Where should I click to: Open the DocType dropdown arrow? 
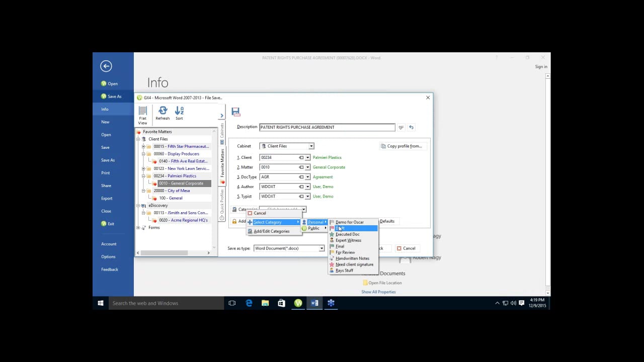click(307, 177)
